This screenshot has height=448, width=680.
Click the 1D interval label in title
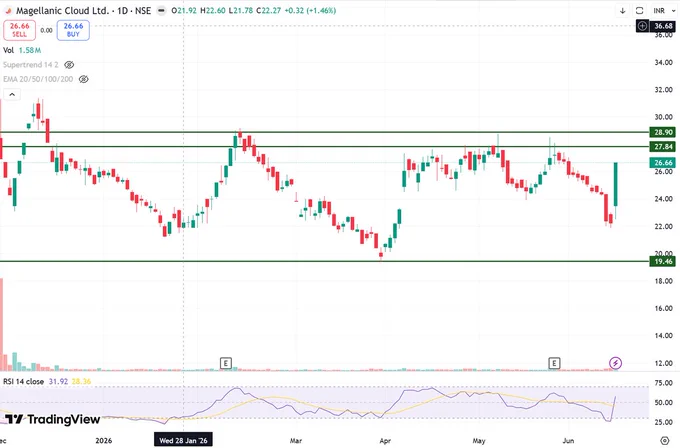point(122,10)
